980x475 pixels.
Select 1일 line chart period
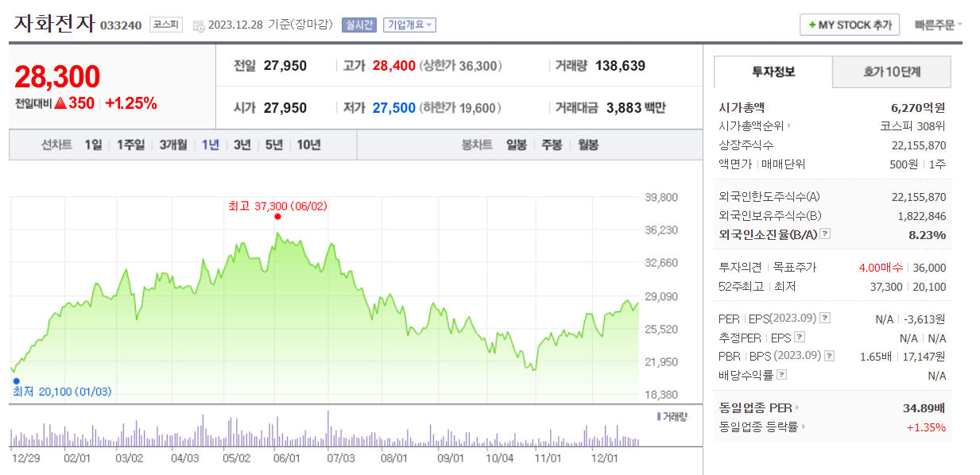93,145
